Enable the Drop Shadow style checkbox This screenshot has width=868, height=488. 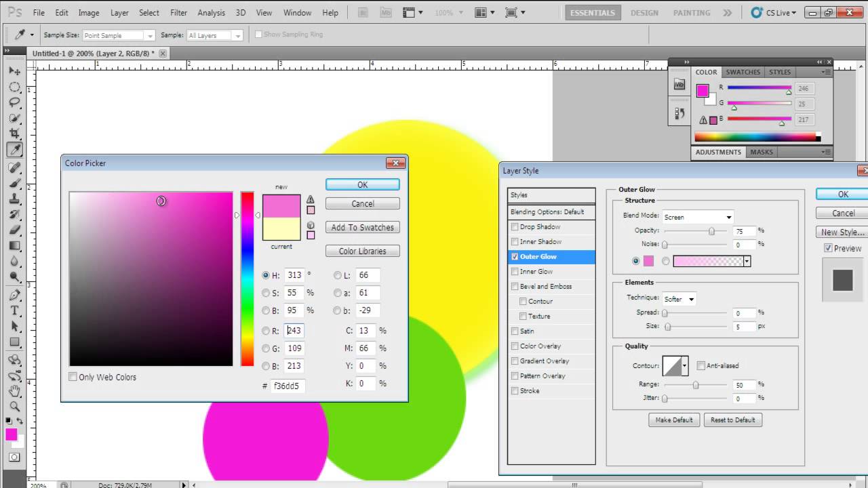click(x=515, y=227)
